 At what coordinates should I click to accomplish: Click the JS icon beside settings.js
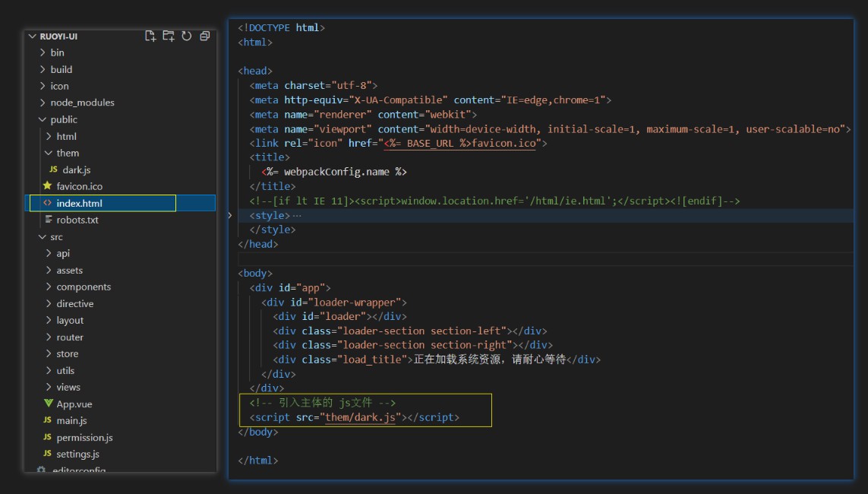click(48, 454)
